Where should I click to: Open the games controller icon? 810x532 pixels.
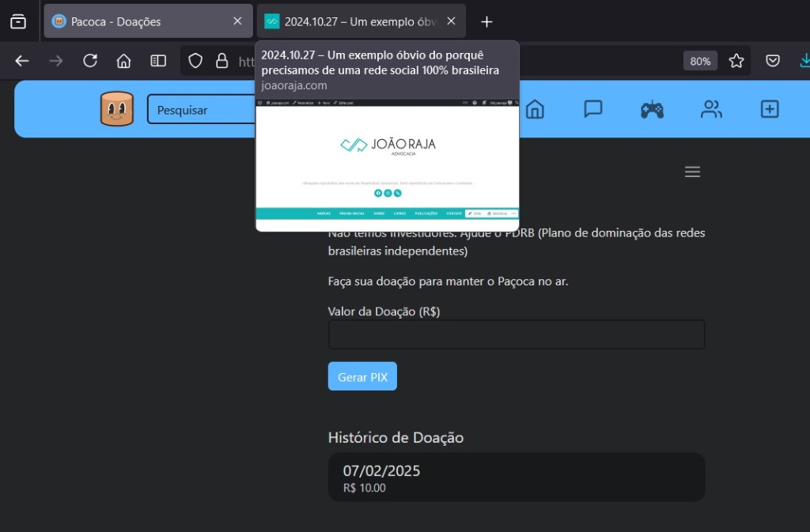(x=652, y=109)
